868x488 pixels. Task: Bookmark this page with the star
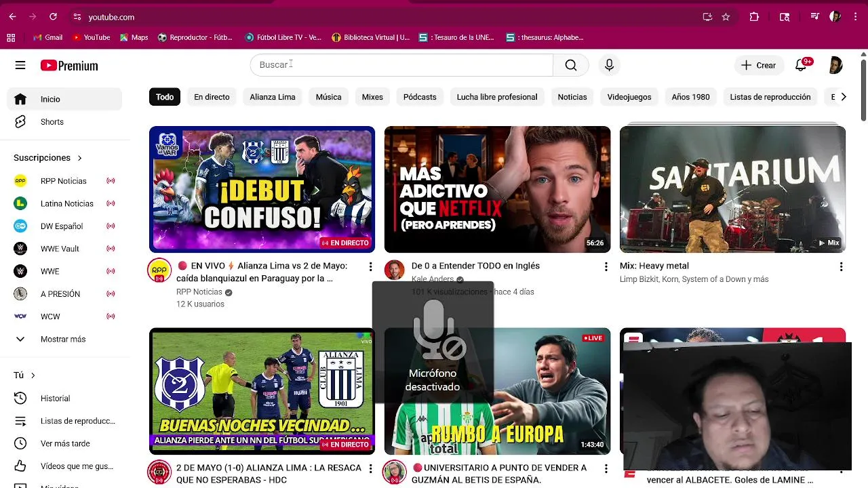(x=726, y=17)
